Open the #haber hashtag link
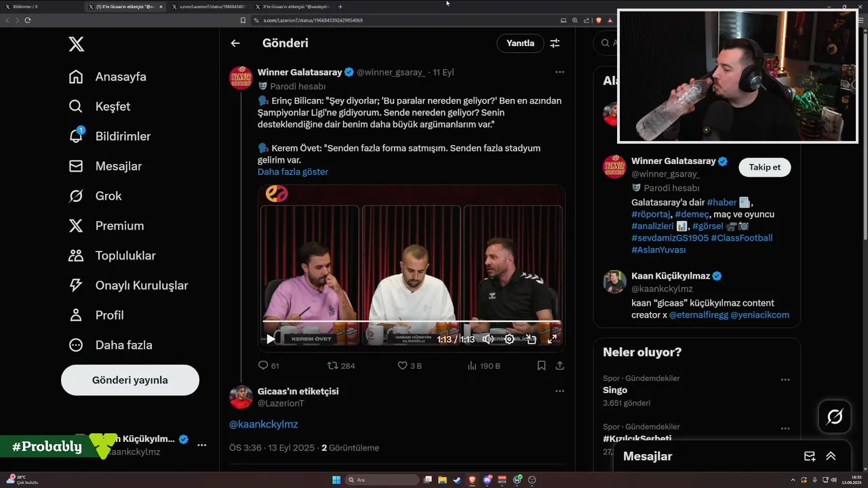Image resolution: width=868 pixels, height=488 pixels. click(x=722, y=203)
